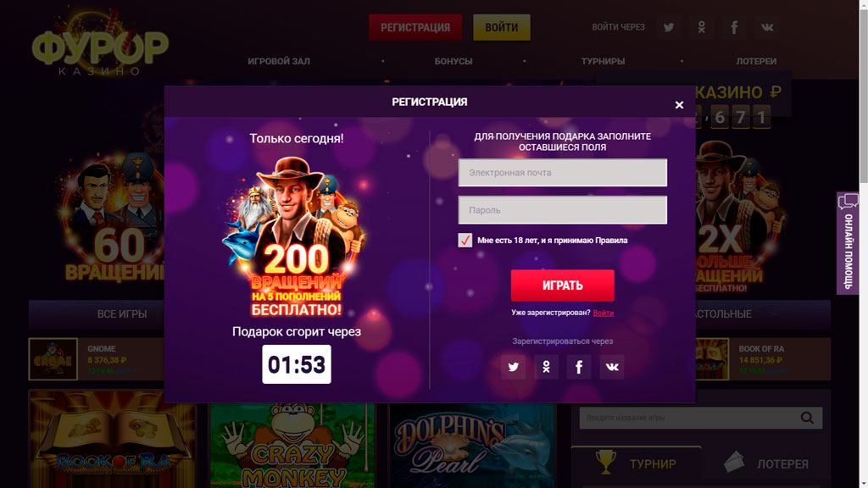Viewport: 868px width, 488px height.
Task: Click the Odnoklassniki icon in the header
Action: click(702, 27)
